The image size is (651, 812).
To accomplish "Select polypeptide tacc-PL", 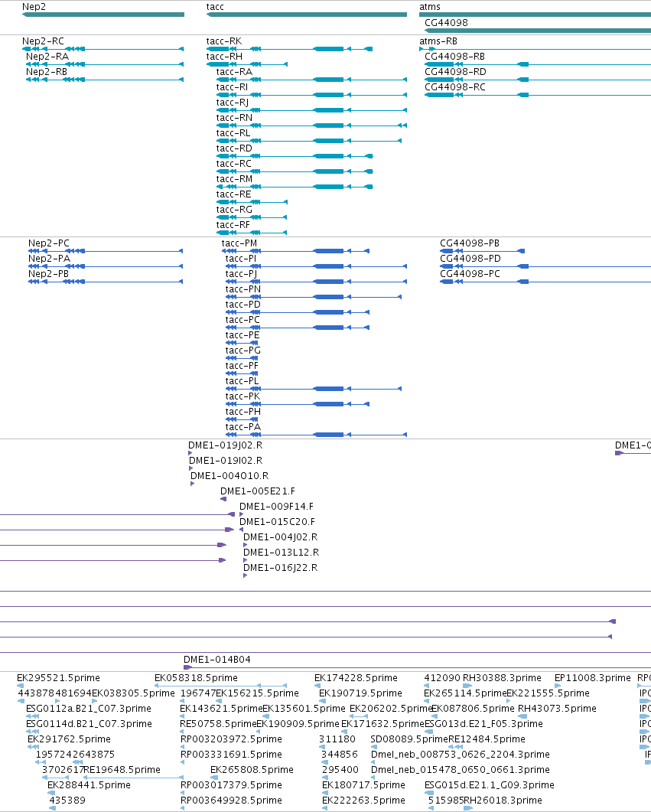I will [242, 380].
